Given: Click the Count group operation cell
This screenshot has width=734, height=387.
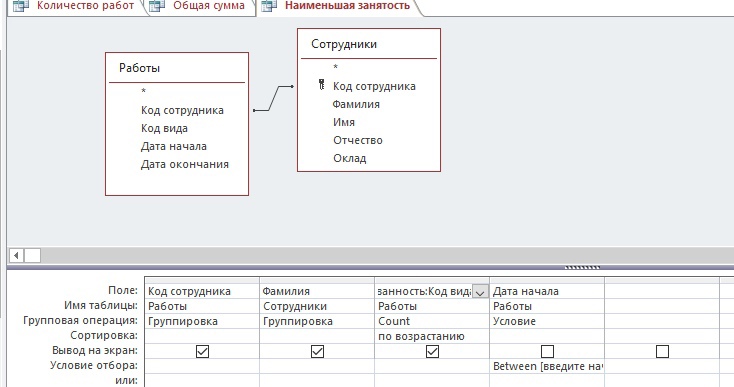Looking at the screenshot, I should click(432, 321).
